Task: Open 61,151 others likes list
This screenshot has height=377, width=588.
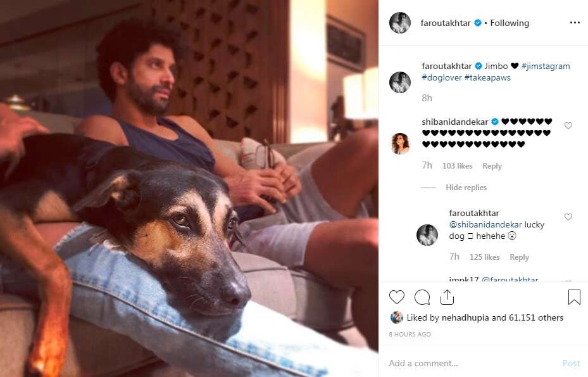Action: pyautogui.click(x=536, y=317)
